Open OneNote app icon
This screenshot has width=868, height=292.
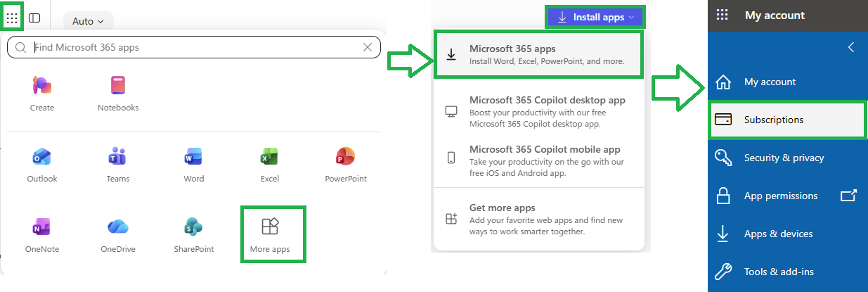pyautogui.click(x=42, y=234)
